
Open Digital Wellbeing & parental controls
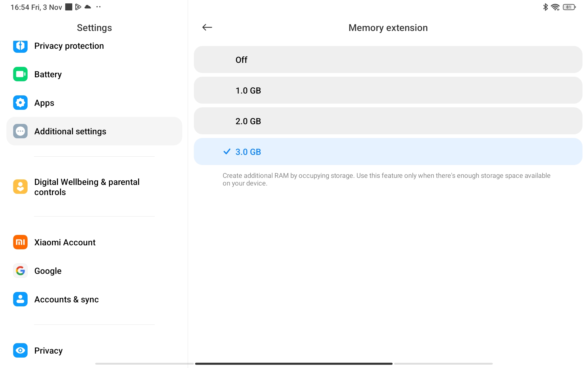coord(87,187)
